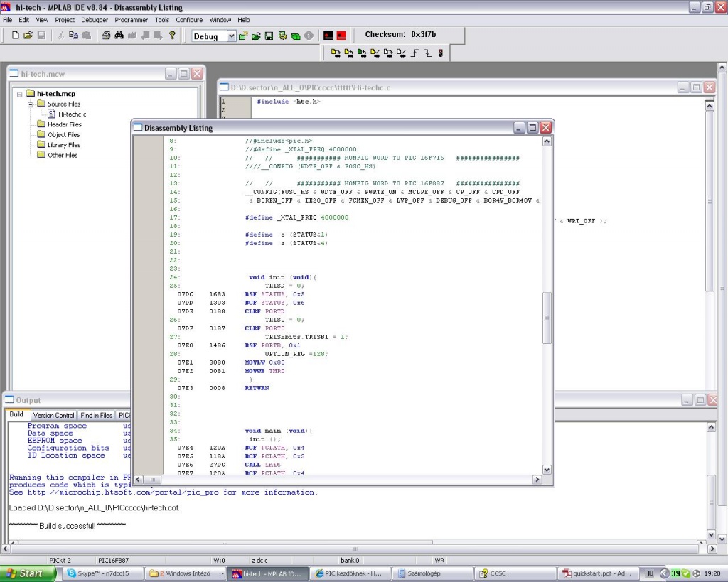
Task: Open the Debugger menu
Action: 94,20
